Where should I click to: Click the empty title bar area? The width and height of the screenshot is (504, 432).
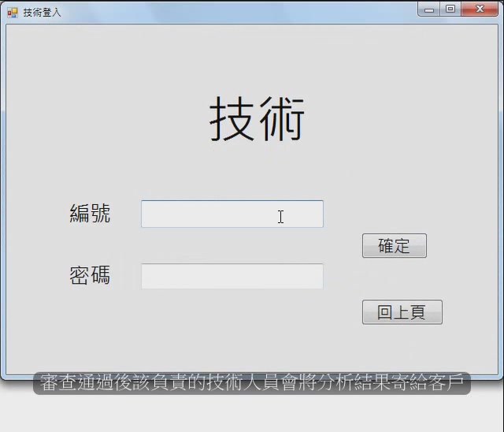[236, 12]
